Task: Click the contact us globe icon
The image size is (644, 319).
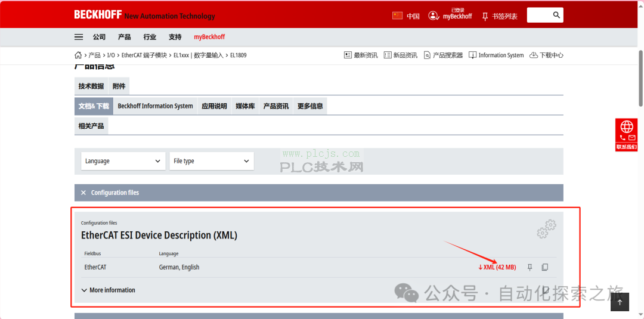Action: click(627, 126)
